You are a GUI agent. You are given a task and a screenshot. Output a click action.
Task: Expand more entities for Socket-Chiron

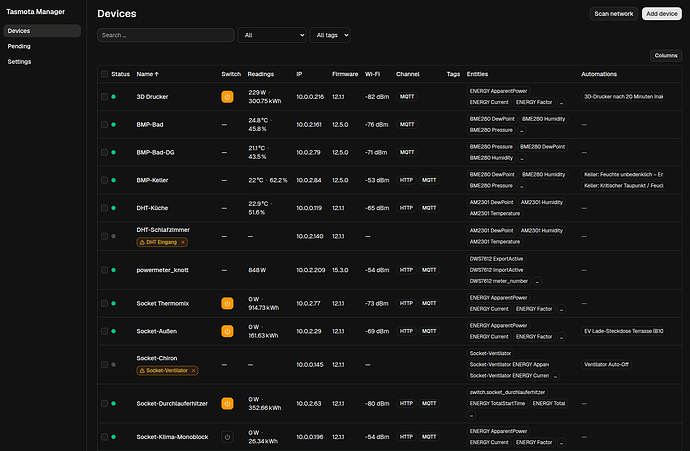555,376
